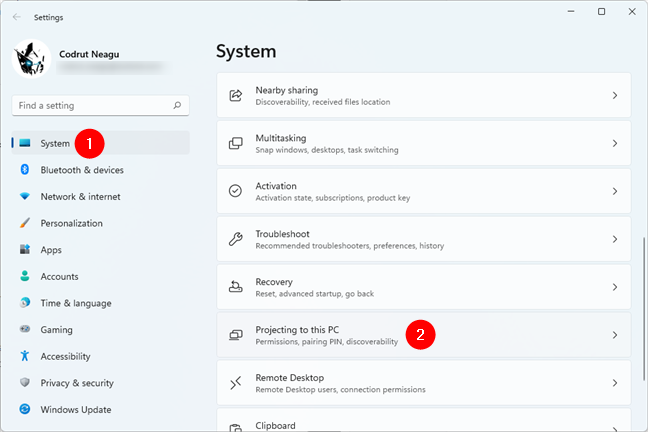
Task: Open Network & internet section
Action: [x=100, y=196]
